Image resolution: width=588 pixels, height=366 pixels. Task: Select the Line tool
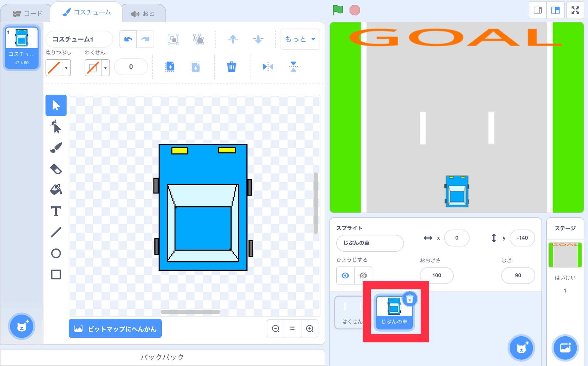[x=56, y=232]
